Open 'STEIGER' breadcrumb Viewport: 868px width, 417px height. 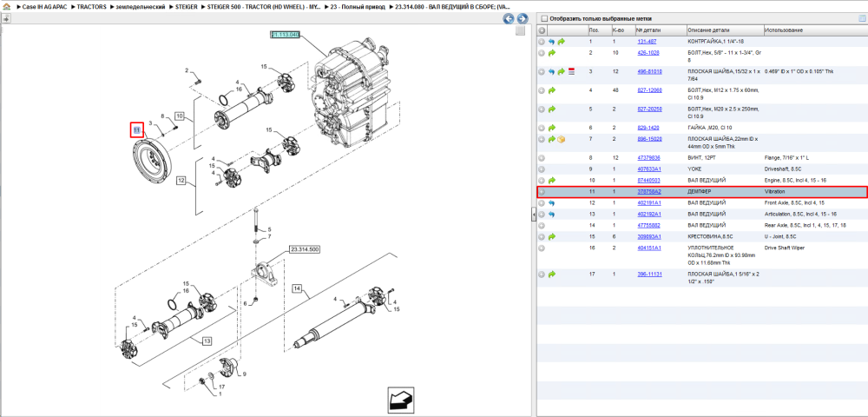[x=186, y=6]
